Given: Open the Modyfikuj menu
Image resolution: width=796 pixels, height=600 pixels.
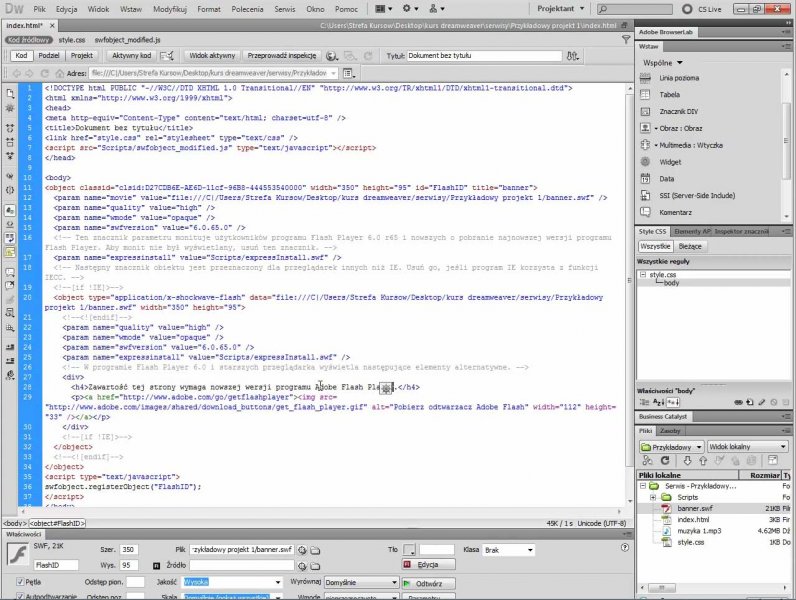Looking at the screenshot, I should coord(168,7).
